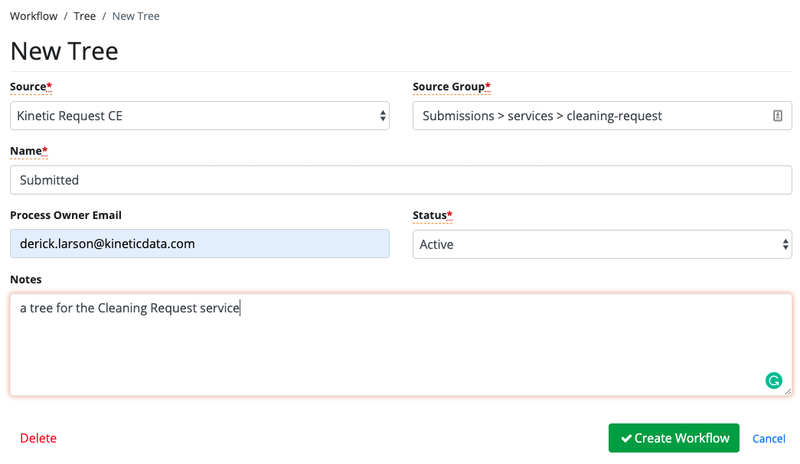
Task: Focus the Name field containing Submitted
Action: coord(401,180)
